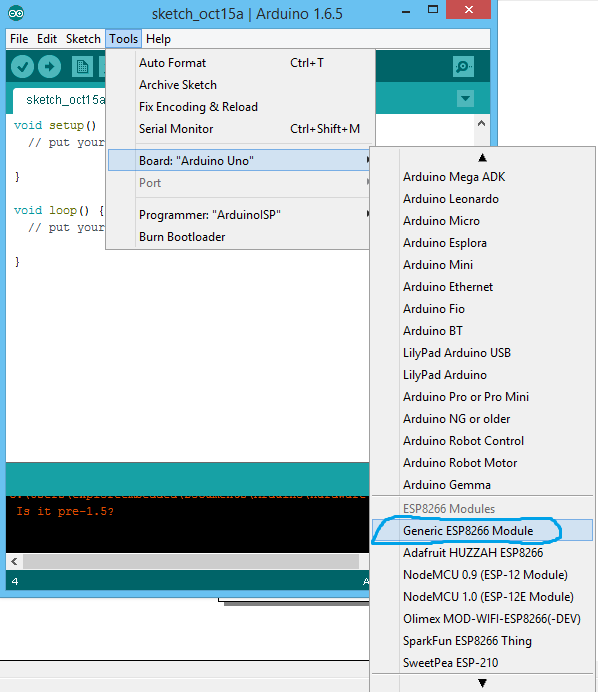Select Arduino Fio board
The width and height of the screenshot is (598, 692).
click(x=482, y=309)
